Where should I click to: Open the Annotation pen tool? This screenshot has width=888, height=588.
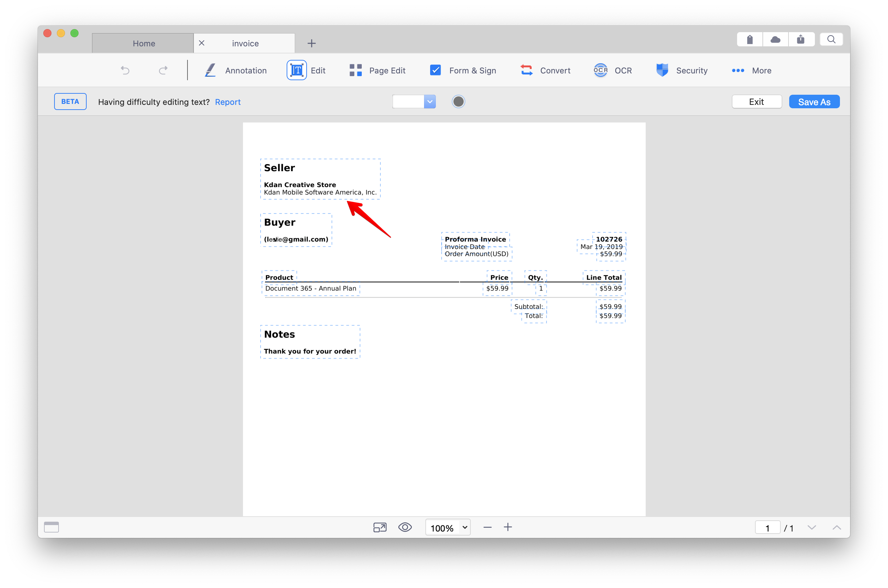[210, 70]
